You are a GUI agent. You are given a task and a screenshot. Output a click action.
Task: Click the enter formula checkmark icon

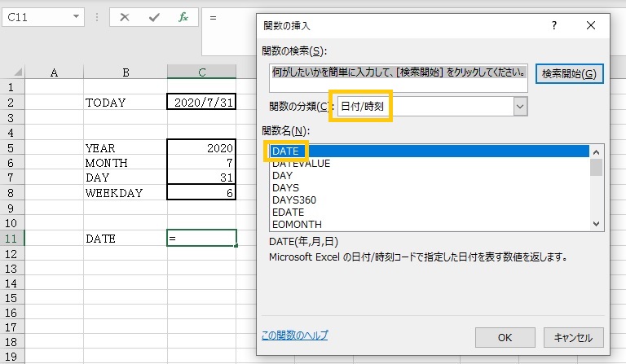[154, 16]
